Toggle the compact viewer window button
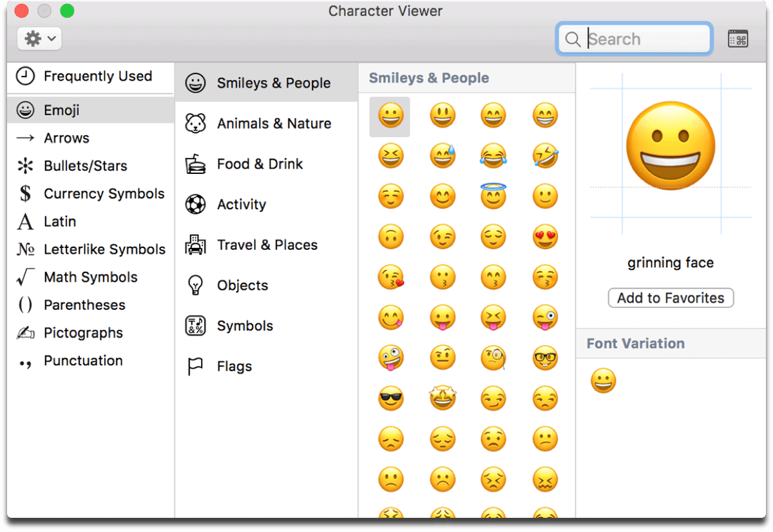 click(x=738, y=39)
